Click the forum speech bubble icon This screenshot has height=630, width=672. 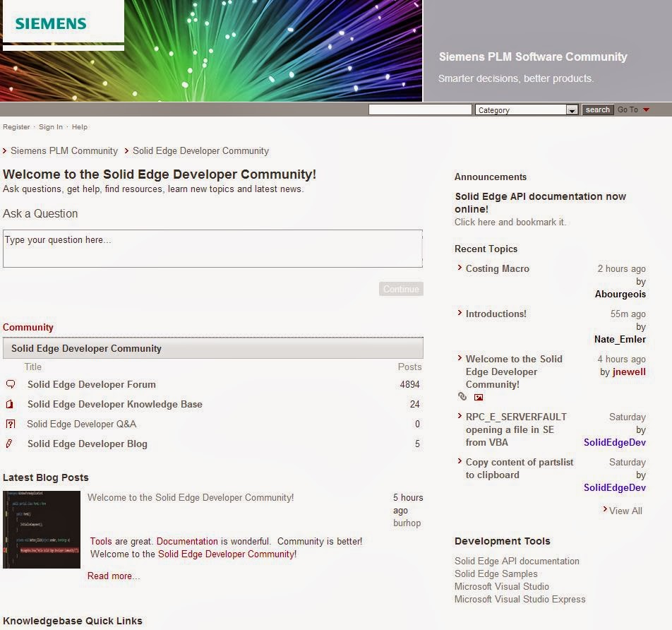(x=11, y=384)
